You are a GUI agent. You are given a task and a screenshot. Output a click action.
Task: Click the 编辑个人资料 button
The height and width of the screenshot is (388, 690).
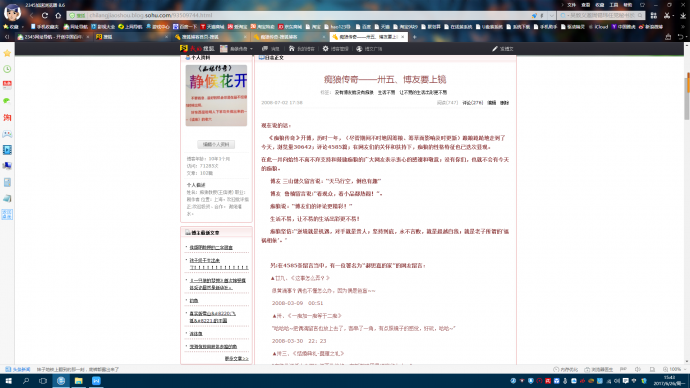click(216, 144)
